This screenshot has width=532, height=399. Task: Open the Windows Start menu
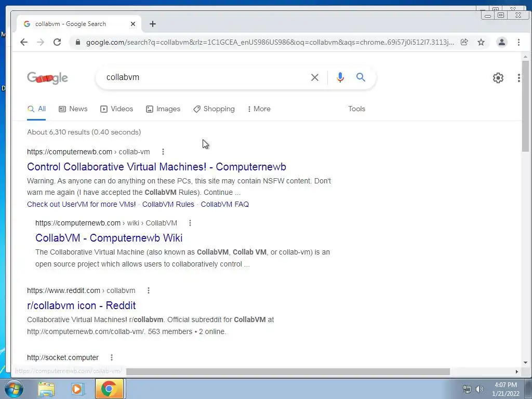(14, 389)
